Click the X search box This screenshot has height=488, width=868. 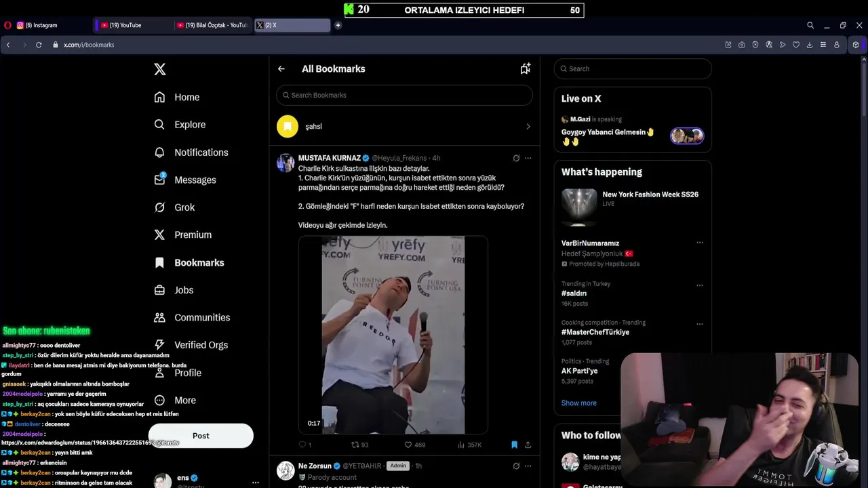click(x=633, y=68)
